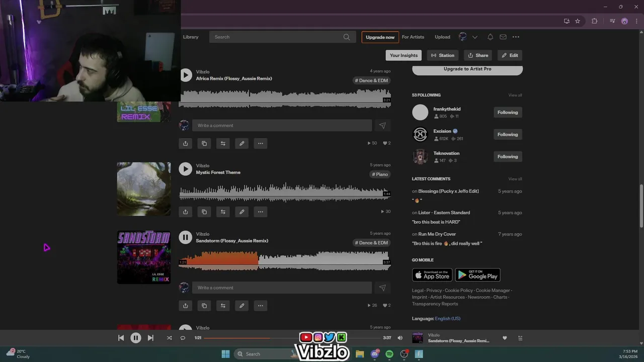
Task: Expand the profile avatar dropdown chevron
Action: [x=474, y=37]
